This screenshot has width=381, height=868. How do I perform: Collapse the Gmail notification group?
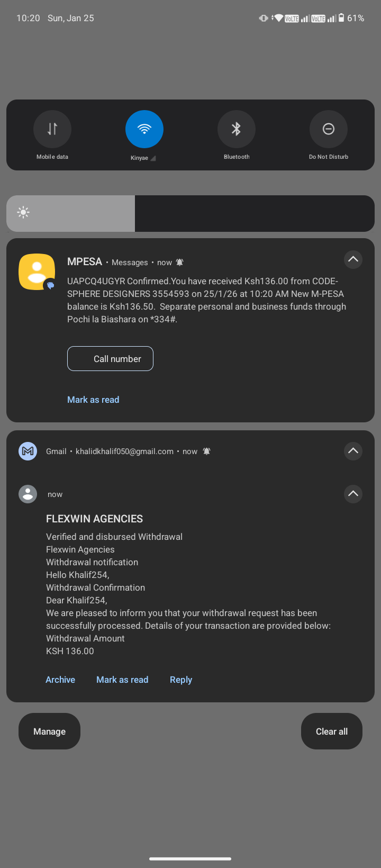click(x=353, y=451)
